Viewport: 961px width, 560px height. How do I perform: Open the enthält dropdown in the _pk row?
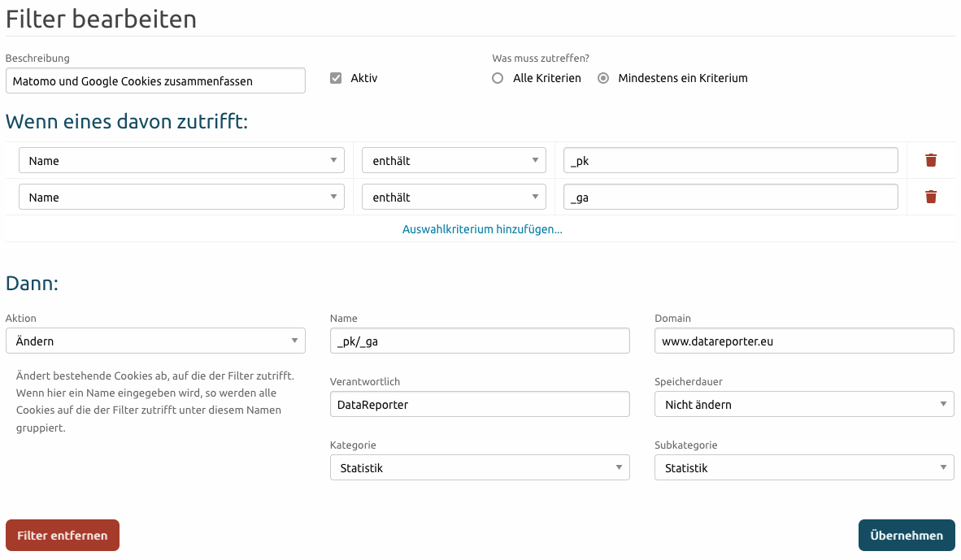click(454, 161)
